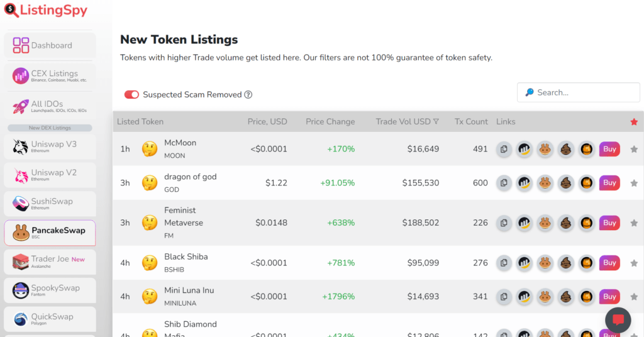Copy the Mini Luna Inu address
The width and height of the screenshot is (644, 337).
[504, 296]
